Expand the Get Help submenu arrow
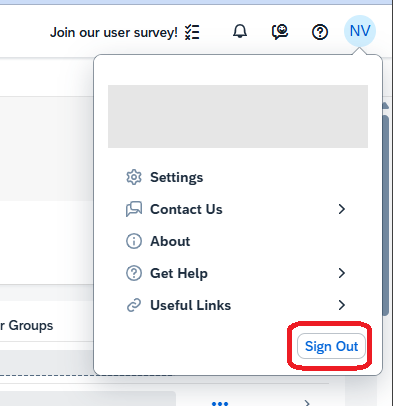The image size is (393, 406). pyautogui.click(x=341, y=273)
